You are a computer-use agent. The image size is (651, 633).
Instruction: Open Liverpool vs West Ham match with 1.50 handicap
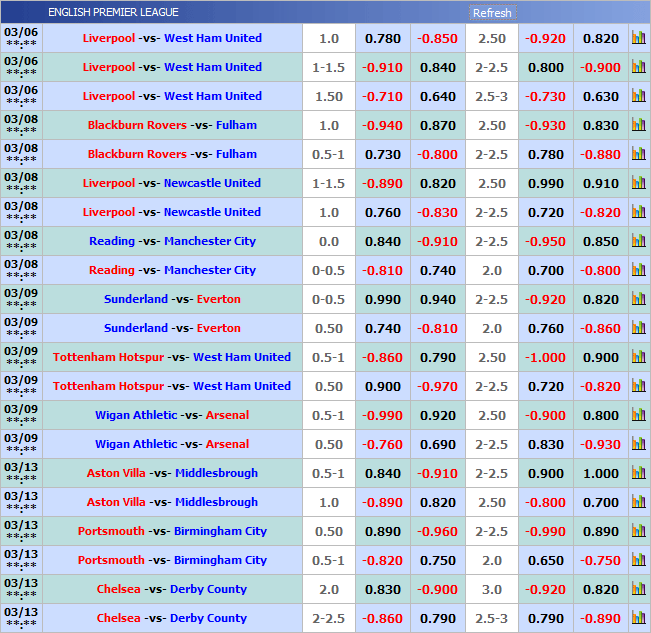click(172, 96)
